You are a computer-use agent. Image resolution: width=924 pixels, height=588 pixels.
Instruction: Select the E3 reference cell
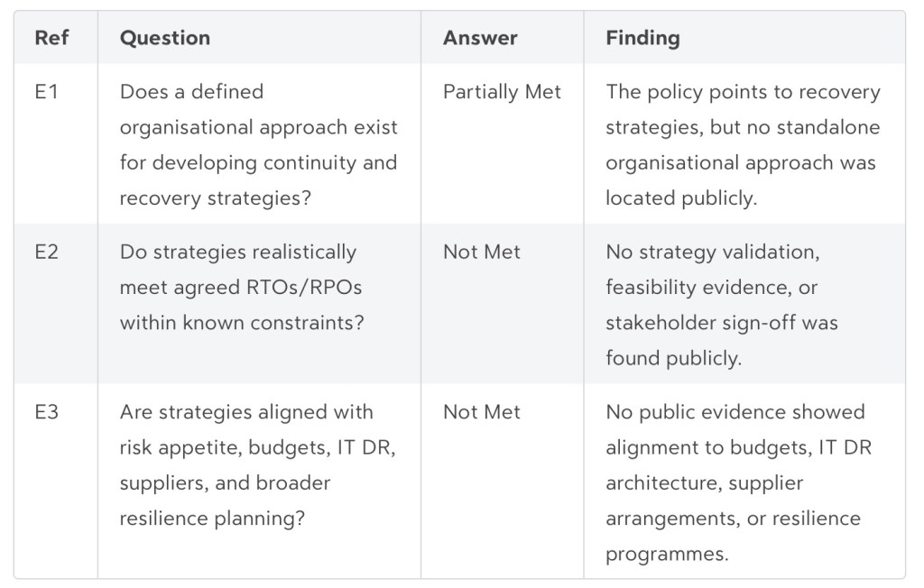46,412
